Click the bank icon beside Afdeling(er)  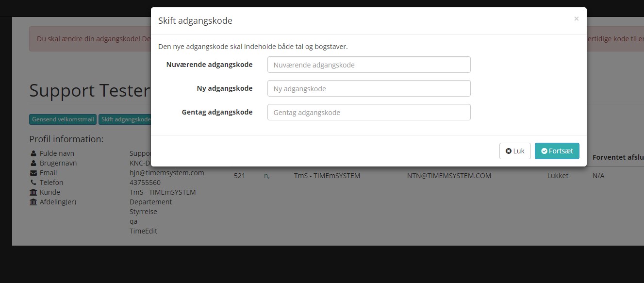click(33, 201)
